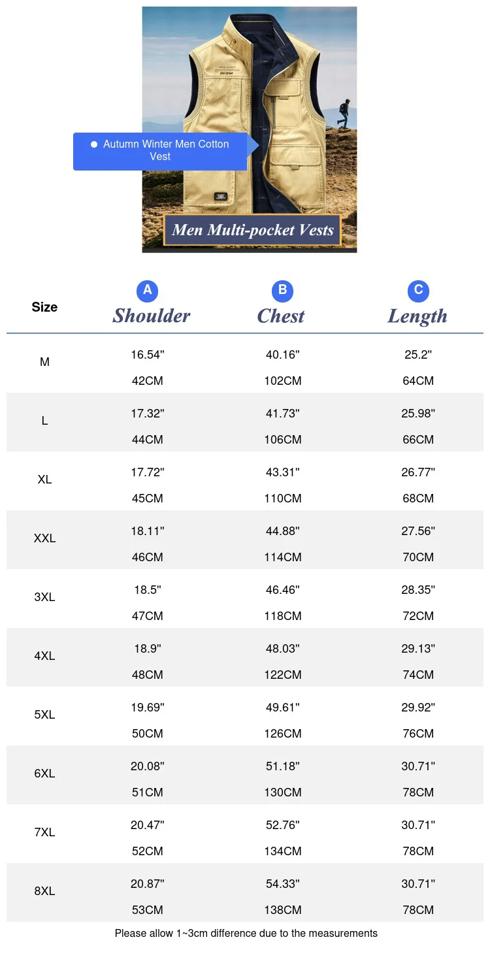Click the 29.92" length value for 5XL

pos(418,708)
